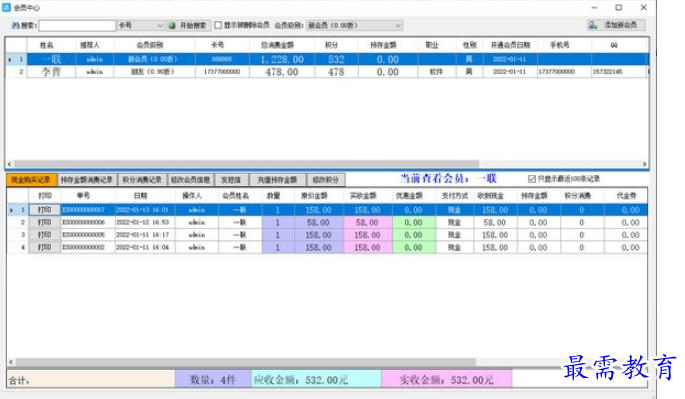Click left arrow of member list scrollbar

pos(10,164)
